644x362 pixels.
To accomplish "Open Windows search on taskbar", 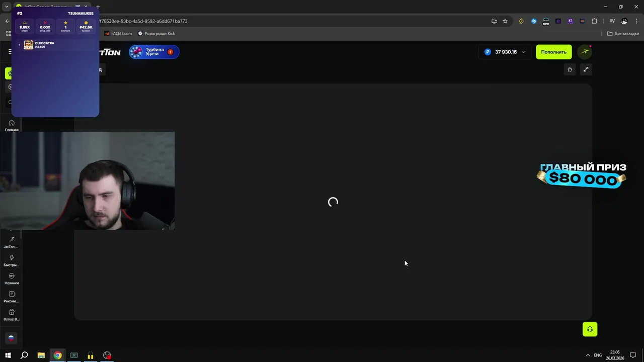I will 24,355.
